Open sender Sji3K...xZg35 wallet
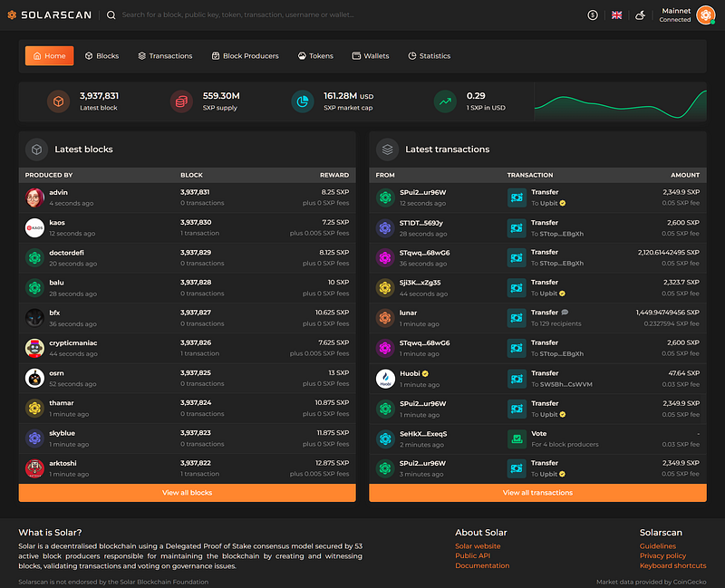Screen dimensions: 725x588 (x=420, y=283)
